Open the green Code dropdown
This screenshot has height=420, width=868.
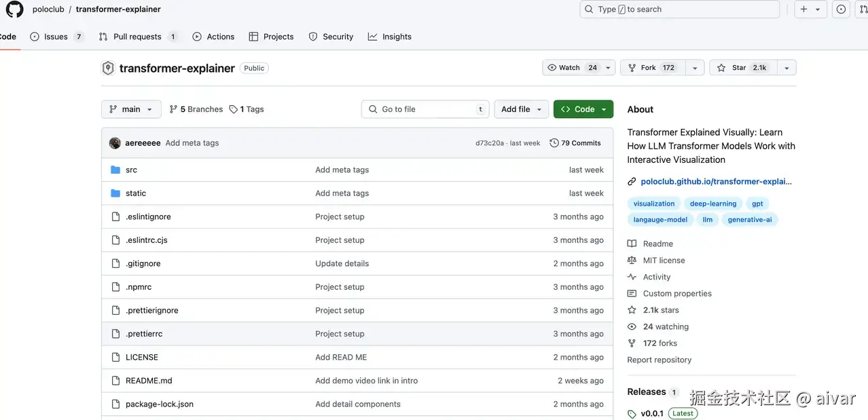pyautogui.click(x=583, y=109)
